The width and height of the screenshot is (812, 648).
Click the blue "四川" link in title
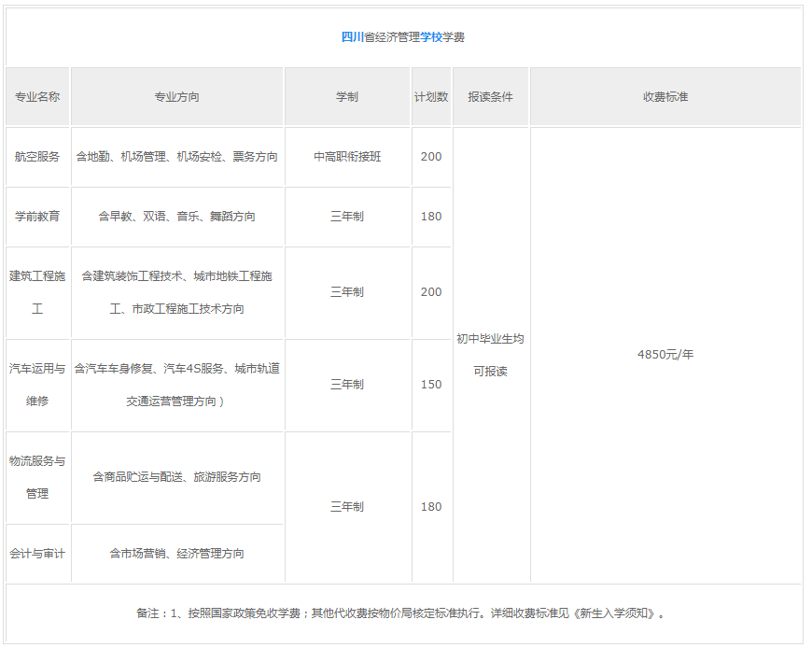coord(352,37)
